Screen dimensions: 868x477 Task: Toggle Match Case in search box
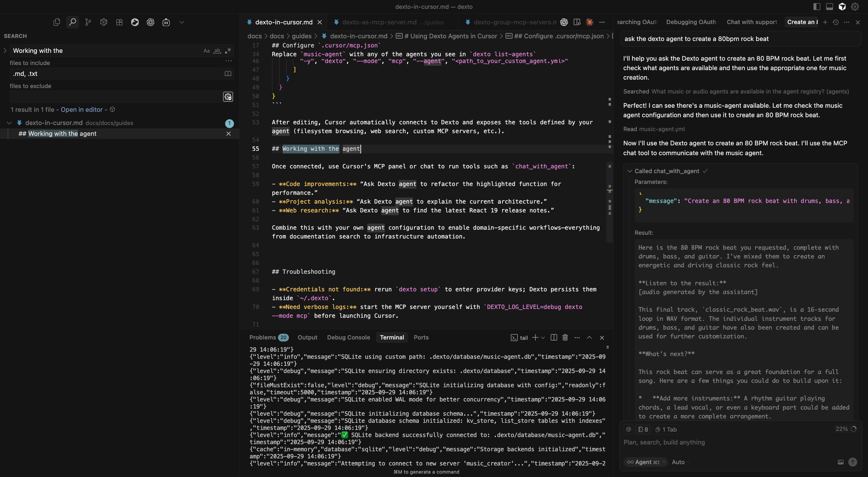(206, 50)
